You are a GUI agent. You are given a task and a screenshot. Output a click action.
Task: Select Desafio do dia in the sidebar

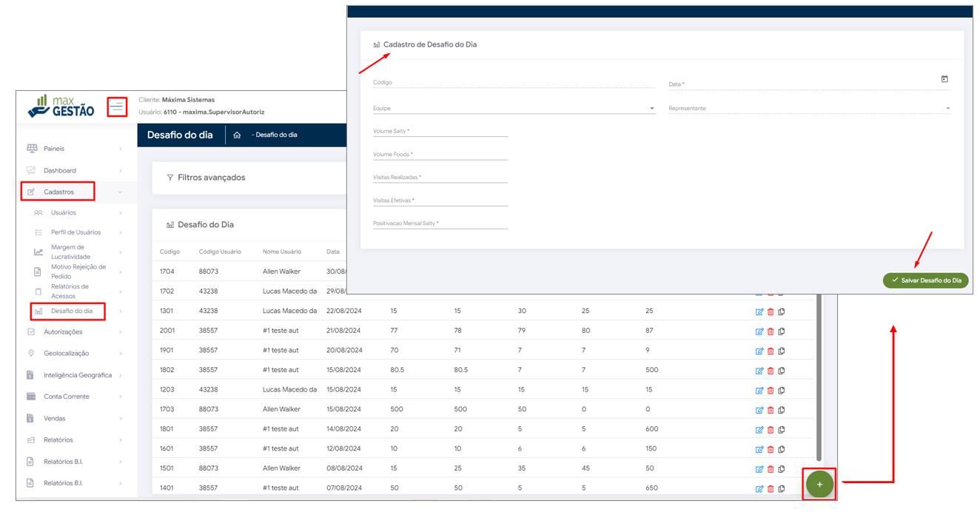71,311
